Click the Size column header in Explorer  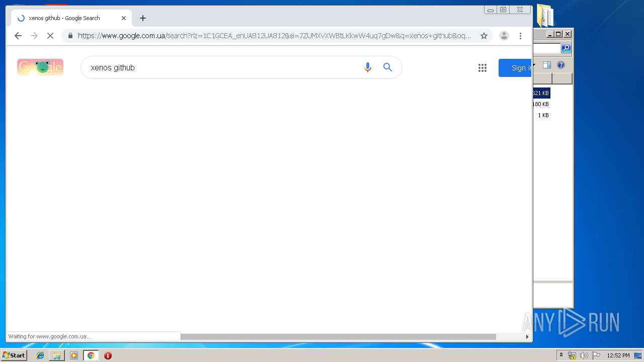[542, 78]
